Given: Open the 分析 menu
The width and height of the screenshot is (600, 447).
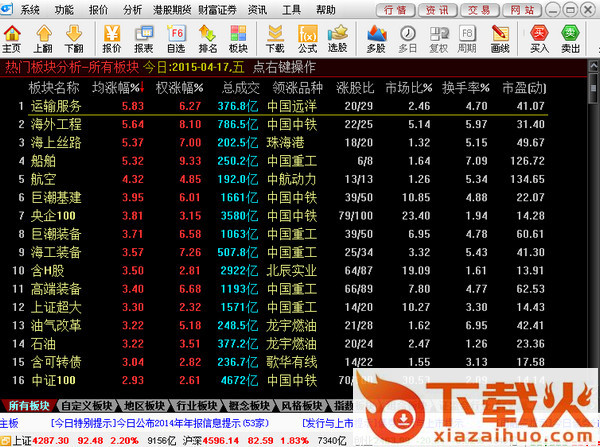Looking at the screenshot, I should (x=132, y=10).
